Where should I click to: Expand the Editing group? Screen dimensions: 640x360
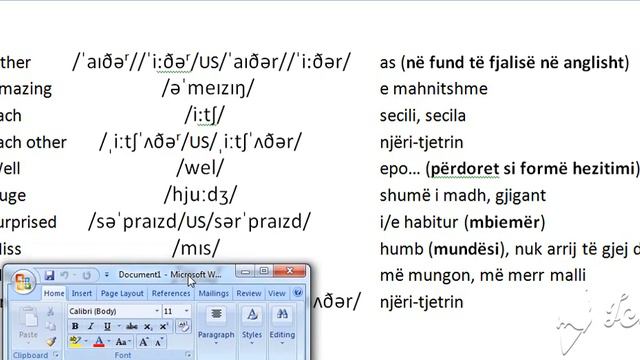tap(282, 327)
